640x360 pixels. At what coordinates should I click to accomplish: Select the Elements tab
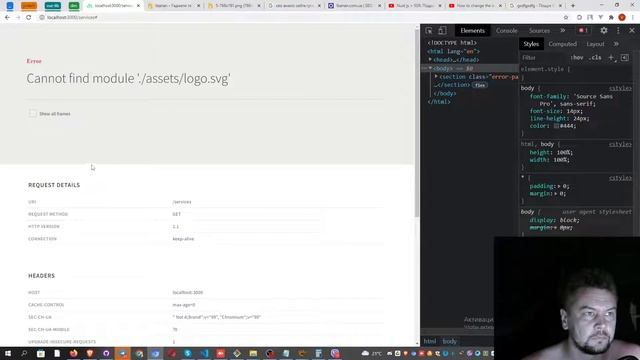pos(472,31)
